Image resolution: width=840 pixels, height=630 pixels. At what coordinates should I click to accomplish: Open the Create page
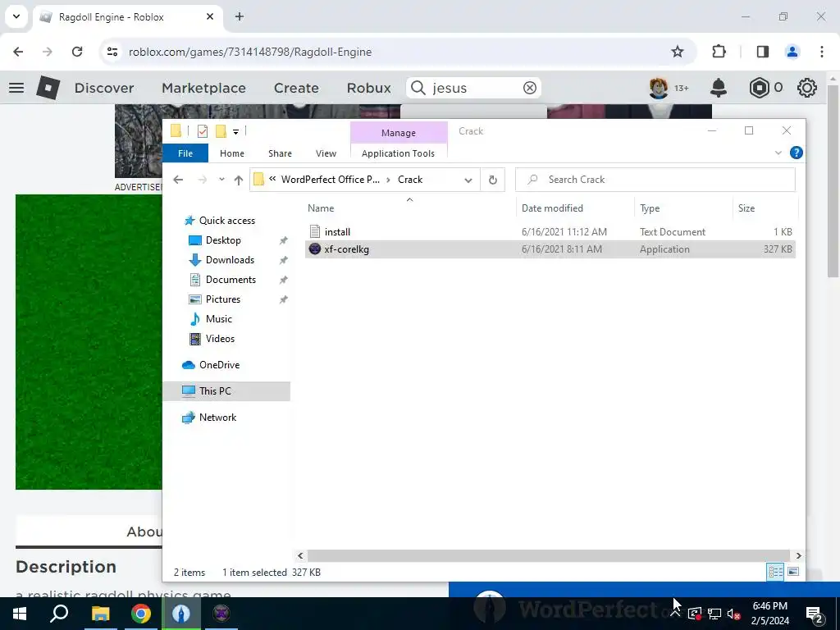click(x=296, y=88)
